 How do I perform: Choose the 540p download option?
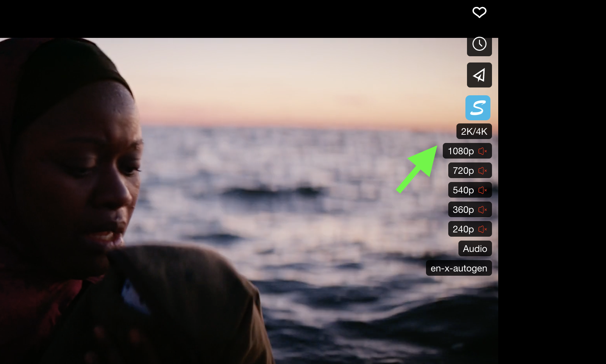pyautogui.click(x=470, y=190)
